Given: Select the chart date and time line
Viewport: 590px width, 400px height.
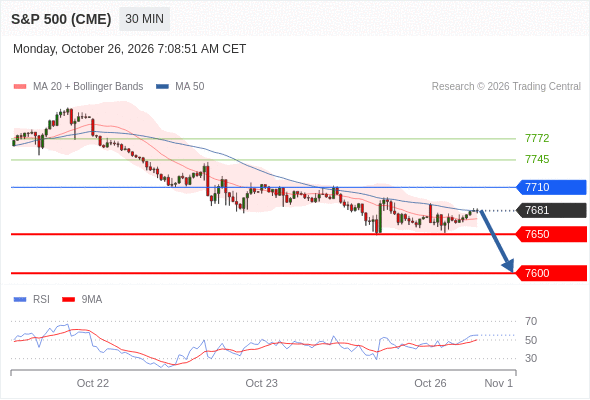Looking at the screenshot, I should pos(129,49).
